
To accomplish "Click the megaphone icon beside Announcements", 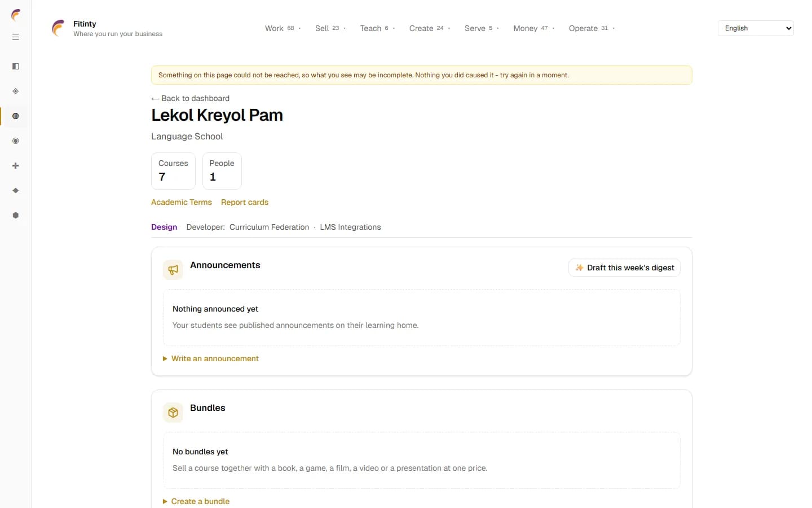I will click(x=173, y=270).
